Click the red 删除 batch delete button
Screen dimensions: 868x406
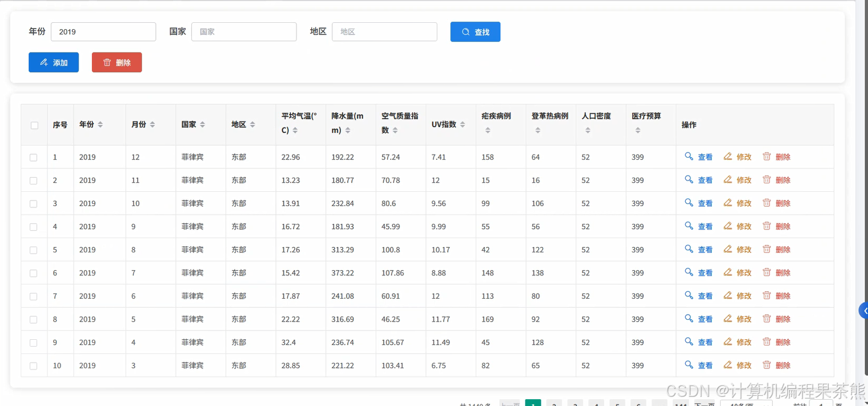(x=116, y=62)
